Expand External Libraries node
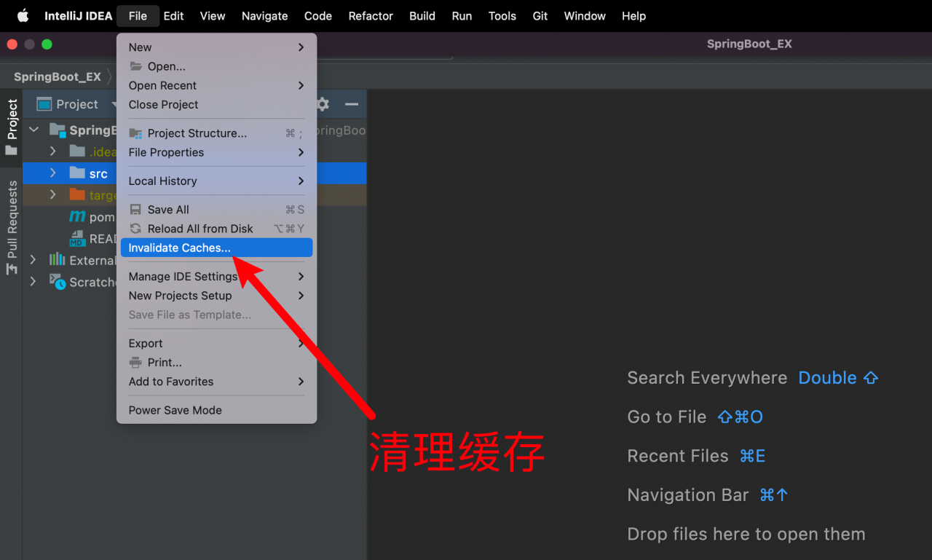The image size is (932, 560). coord(33,260)
